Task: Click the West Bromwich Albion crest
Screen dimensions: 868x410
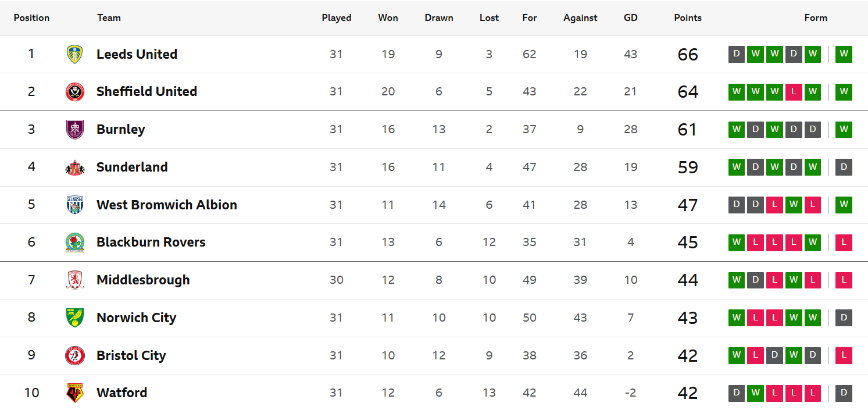Action: pos(74,205)
